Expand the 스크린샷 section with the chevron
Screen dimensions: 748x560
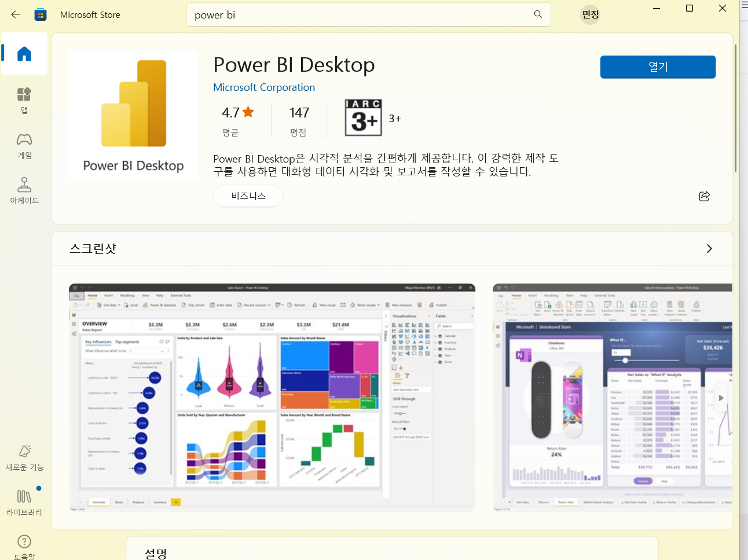[709, 249]
